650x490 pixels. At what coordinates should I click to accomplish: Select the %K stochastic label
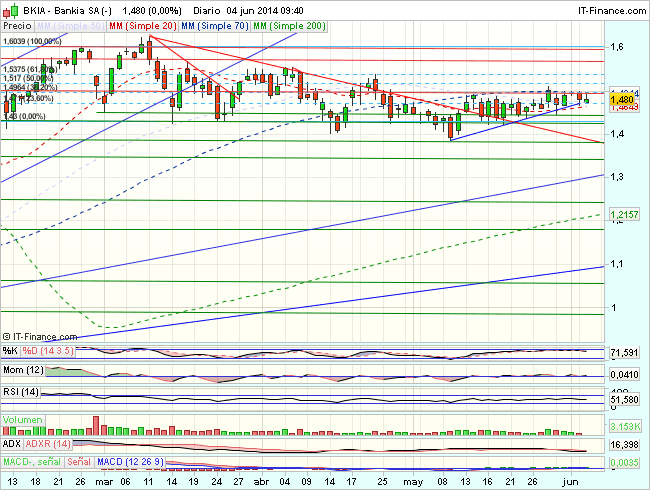(10, 351)
